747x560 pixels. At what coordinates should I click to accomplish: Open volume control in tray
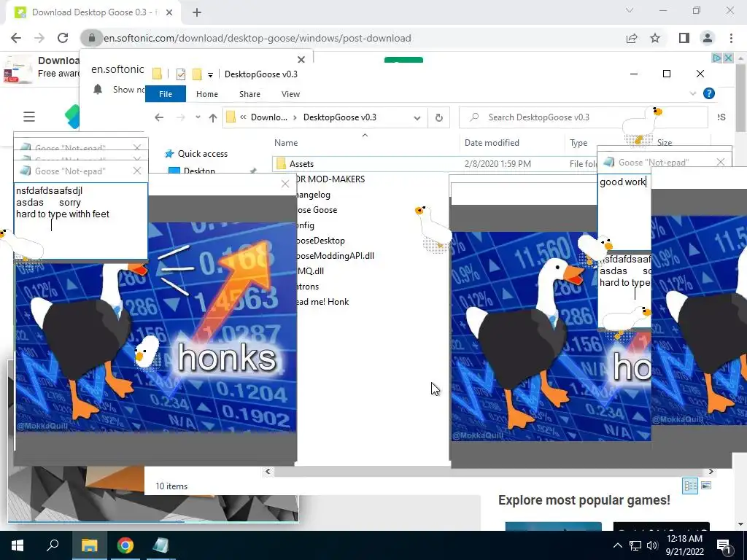652,545
